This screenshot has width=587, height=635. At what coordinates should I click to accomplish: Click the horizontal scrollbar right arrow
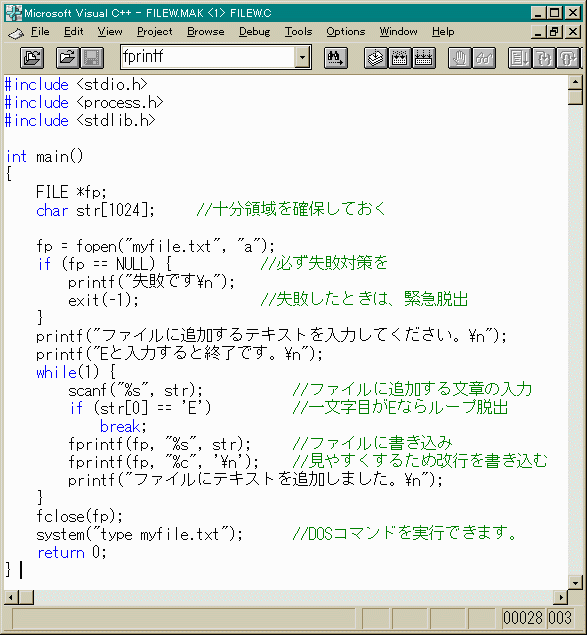[x=561, y=597]
